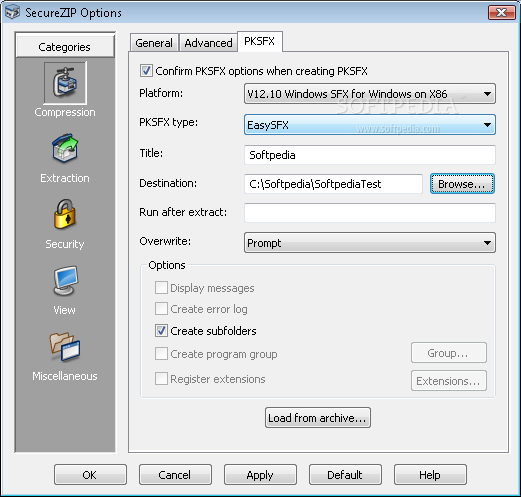Click the Group... button

[449, 353]
